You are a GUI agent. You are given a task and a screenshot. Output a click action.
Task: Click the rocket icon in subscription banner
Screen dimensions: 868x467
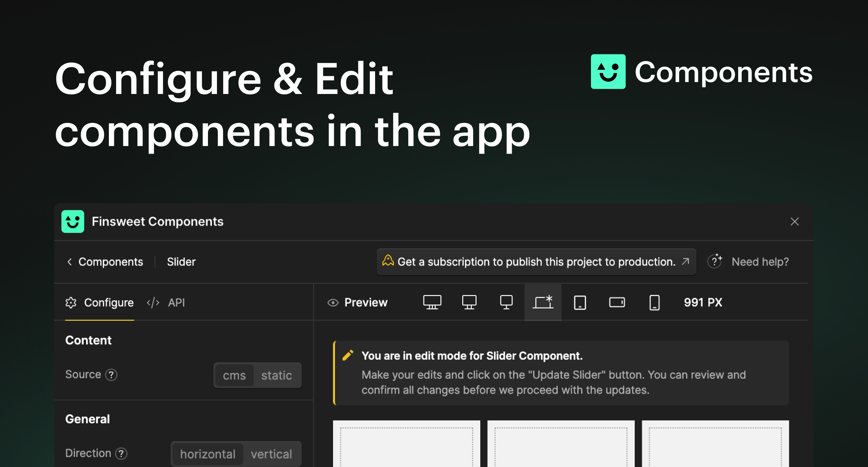pyautogui.click(x=388, y=261)
